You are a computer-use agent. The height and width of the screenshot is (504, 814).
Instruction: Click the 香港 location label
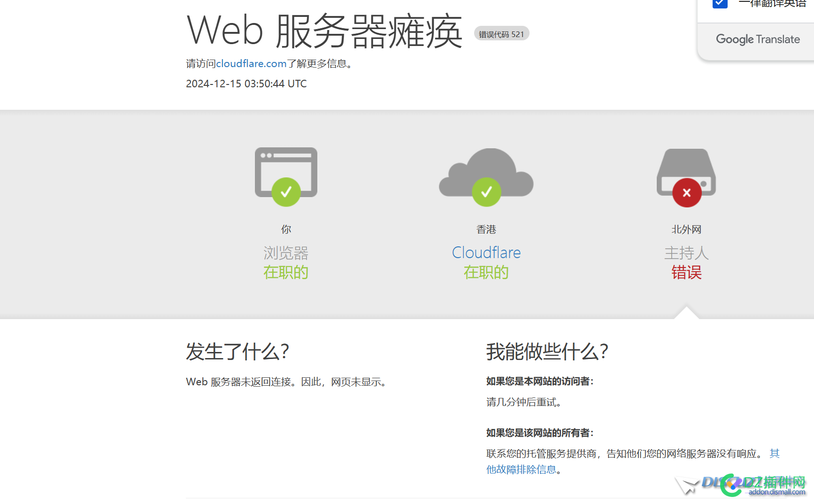(486, 229)
